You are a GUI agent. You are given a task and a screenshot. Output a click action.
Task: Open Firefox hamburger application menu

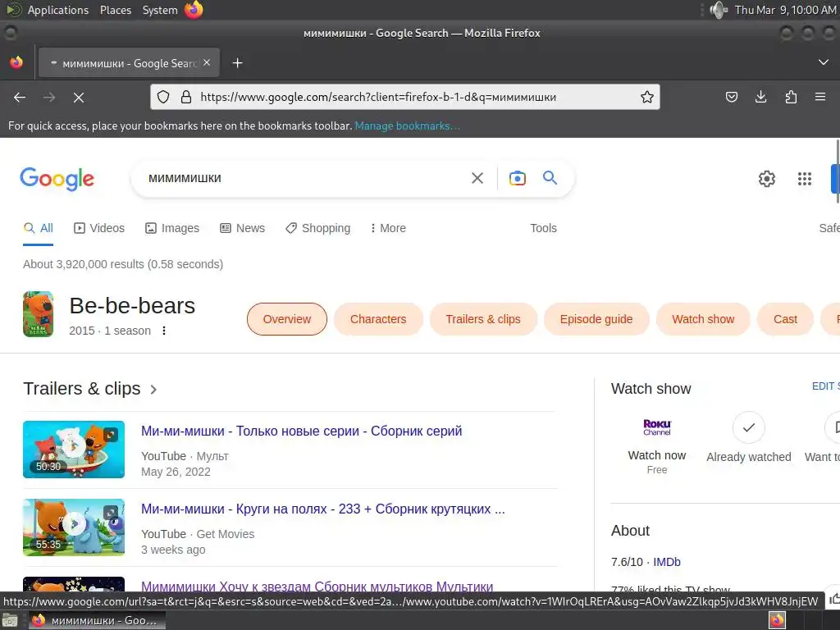(x=820, y=97)
